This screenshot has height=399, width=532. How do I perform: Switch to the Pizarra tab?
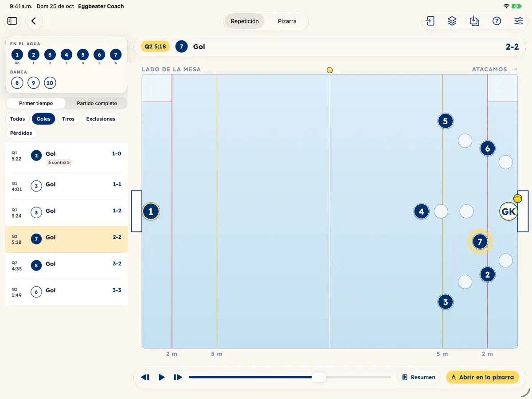coord(287,21)
